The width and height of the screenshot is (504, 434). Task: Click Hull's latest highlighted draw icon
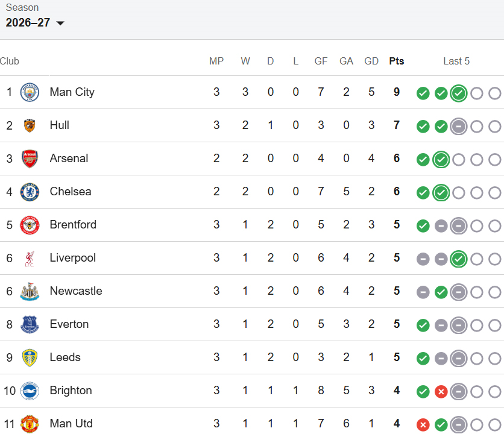[x=459, y=127]
